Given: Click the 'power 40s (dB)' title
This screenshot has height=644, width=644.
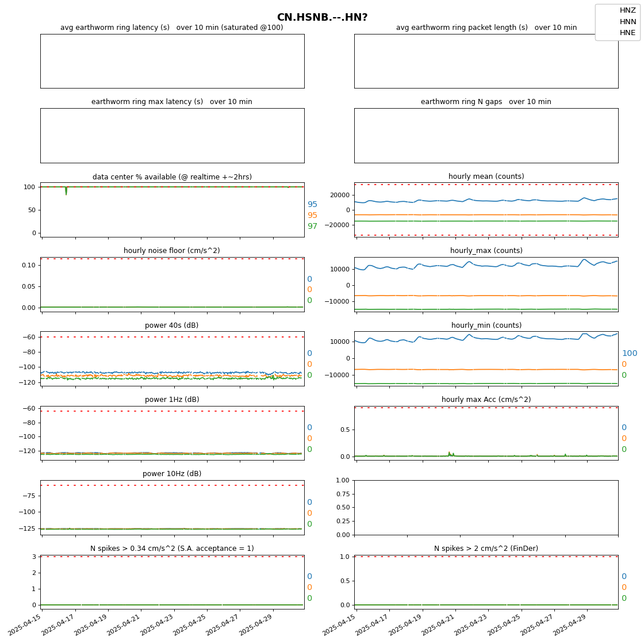Looking at the screenshot, I should click(172, 325).
